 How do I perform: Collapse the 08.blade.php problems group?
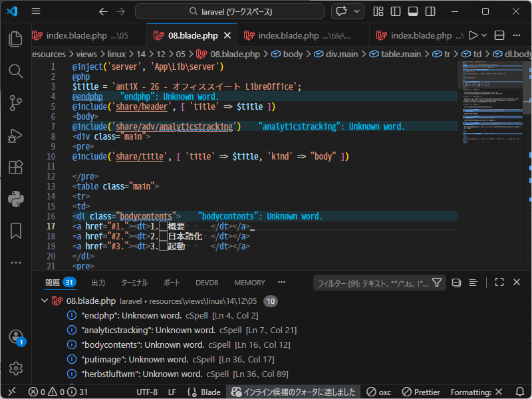pos(45,301)
